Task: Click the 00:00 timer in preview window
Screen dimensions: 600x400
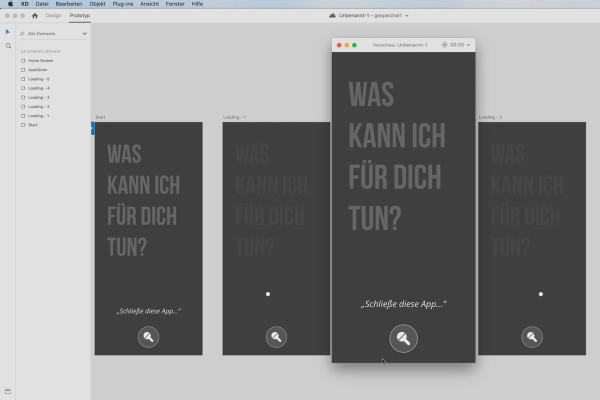Action: coord(457,45)
